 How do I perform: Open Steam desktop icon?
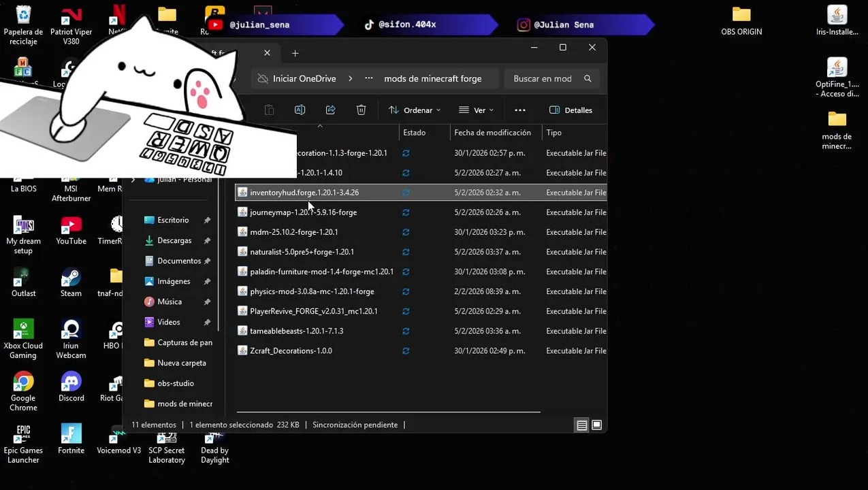coord(71,282)
